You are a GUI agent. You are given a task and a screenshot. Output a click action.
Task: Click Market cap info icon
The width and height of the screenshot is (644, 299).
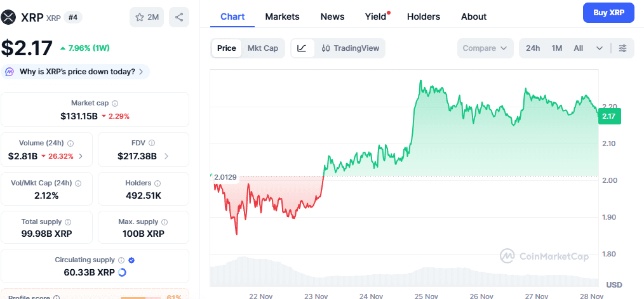(115, 103)
